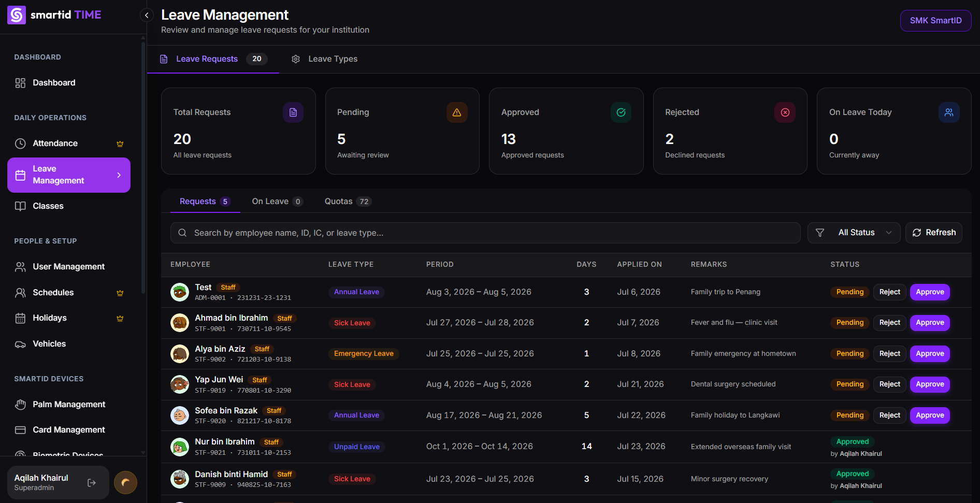Image resolution: width=980 pixels, height=503 pixels.
Task: Click the Emergency Leave tag
Action: [364, 354]
